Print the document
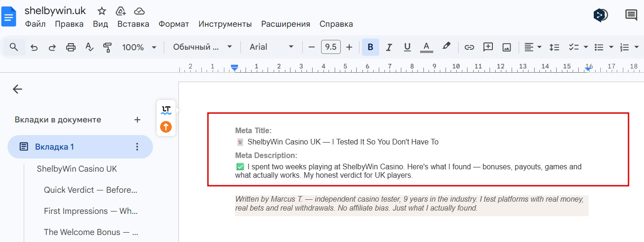The width and height of the screenshot is (644, 242). point(70,47)
